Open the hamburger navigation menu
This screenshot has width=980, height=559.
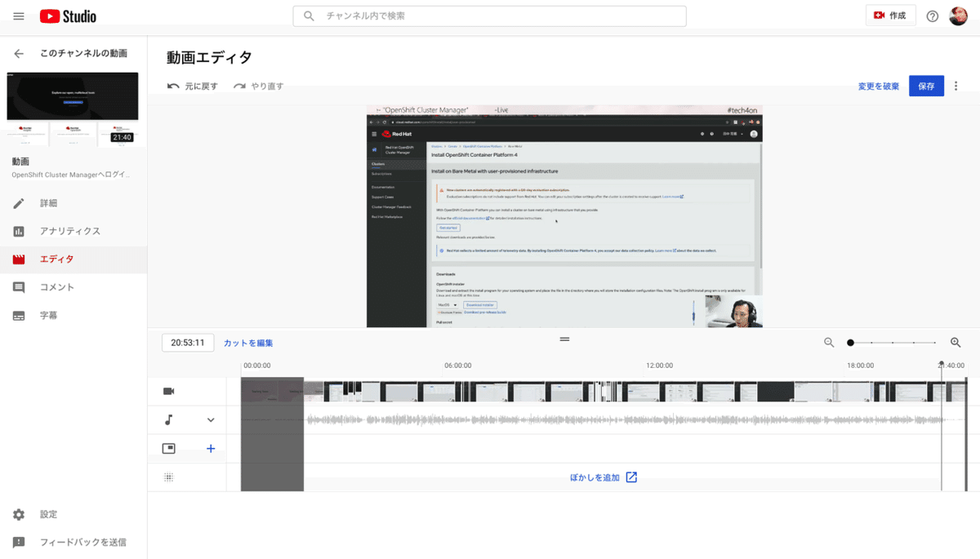tap(19, 16)
